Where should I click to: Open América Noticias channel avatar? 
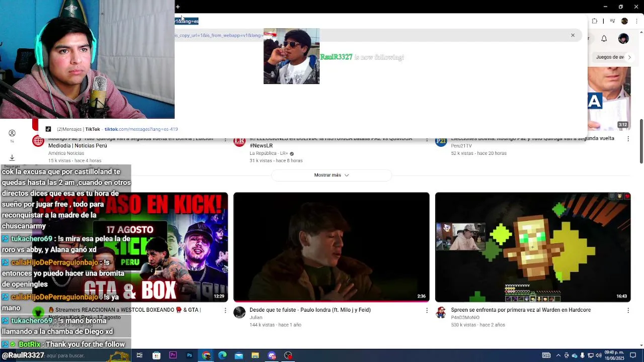[38, 141]
